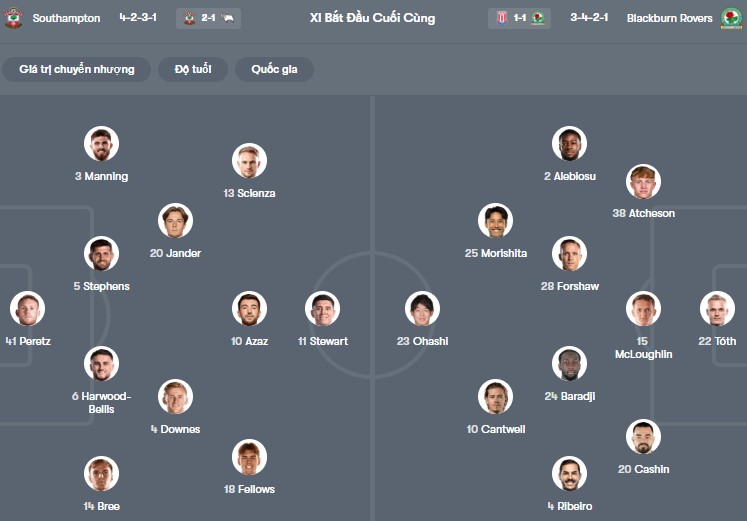
Task: Toggle the Giá trị chuyển nhượng filter
Action: [76, 69]
